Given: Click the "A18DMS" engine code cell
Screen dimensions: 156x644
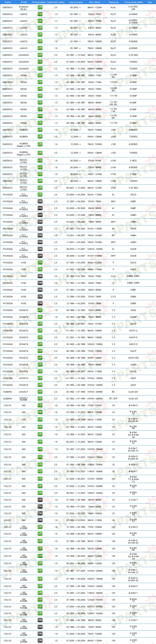Looking at the screenshot, I should pyautogui.click(x=133, y=168).
